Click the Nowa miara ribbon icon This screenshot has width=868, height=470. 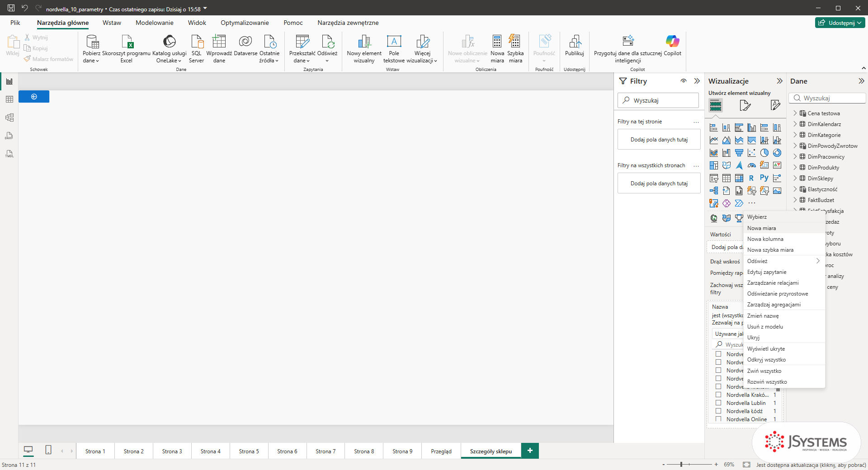pyautogui.click(x=497, y=49)
